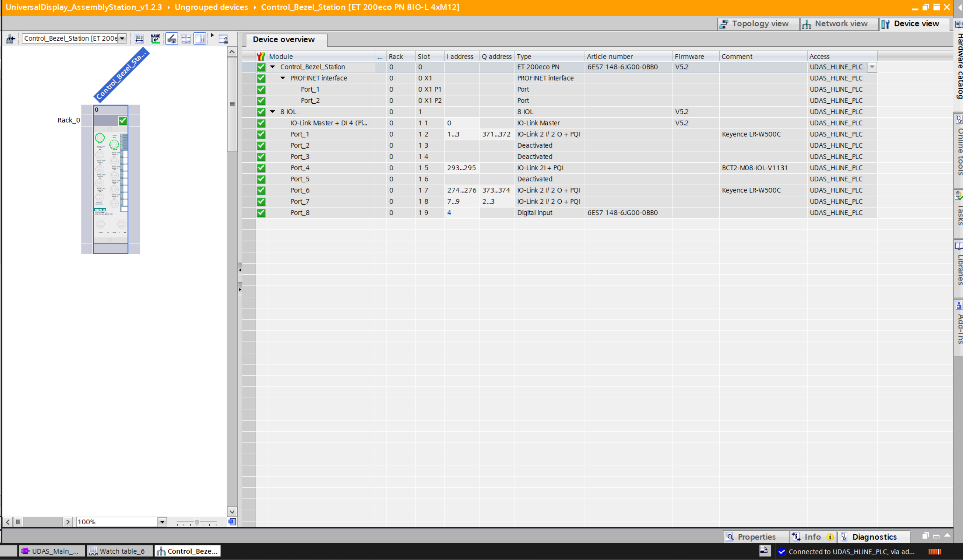Open UDAS_Main editor in the taskbar
Screen dimensions: 963x560
coord(51,551)
